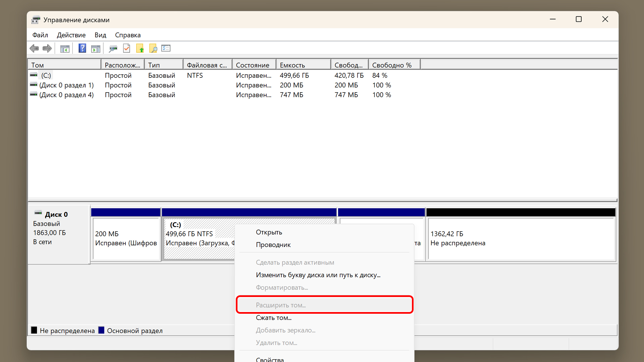This screenshot has width=644, height=362.
Task: Click the checklist settings toolbar icon
Action: (166, 48)
